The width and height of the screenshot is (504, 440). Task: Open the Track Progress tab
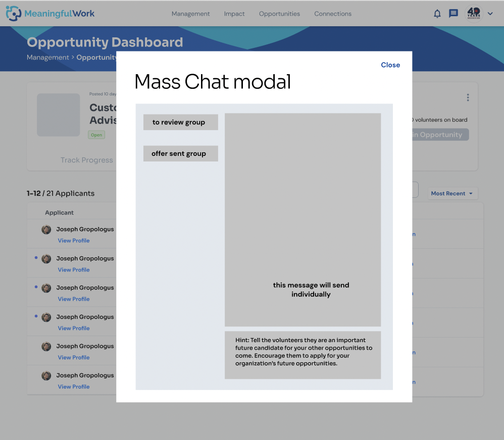click(87, 160)
